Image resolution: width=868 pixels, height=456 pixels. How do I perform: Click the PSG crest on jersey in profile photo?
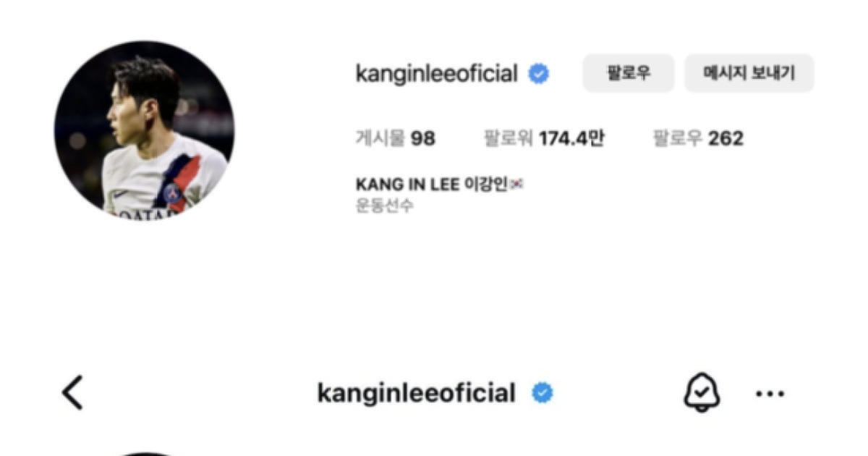pyautogui.click(x=173, y=194)
